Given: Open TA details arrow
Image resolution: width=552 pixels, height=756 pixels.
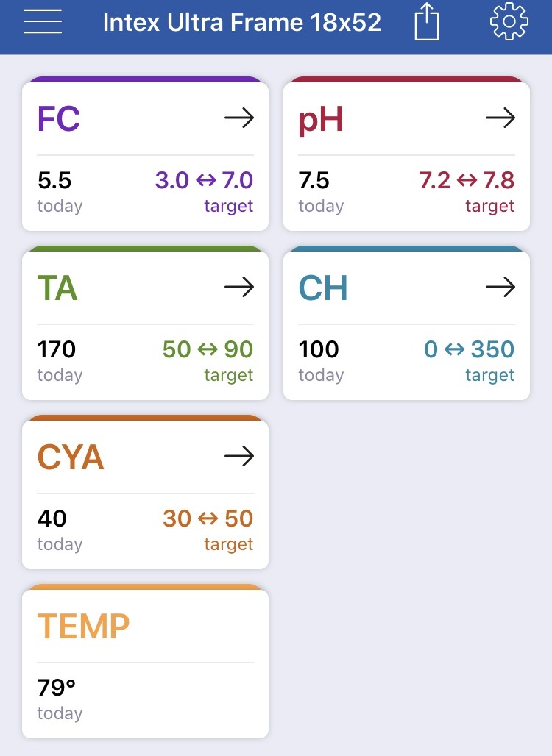Looking at the screenshot, I should 239,287.
